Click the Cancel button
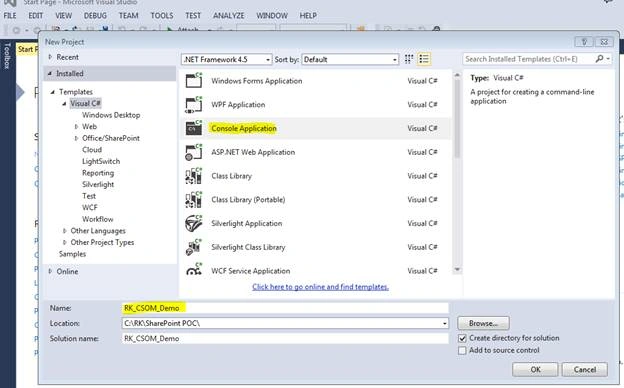624x388 pixels. coord(585,369)
